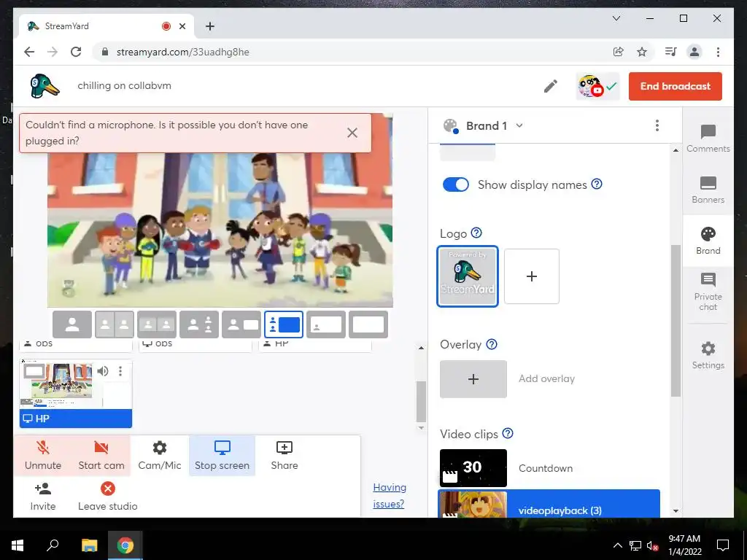Go back in the browser
The width and height of the screenshot is (747, 560).
(x=29, y=52)
